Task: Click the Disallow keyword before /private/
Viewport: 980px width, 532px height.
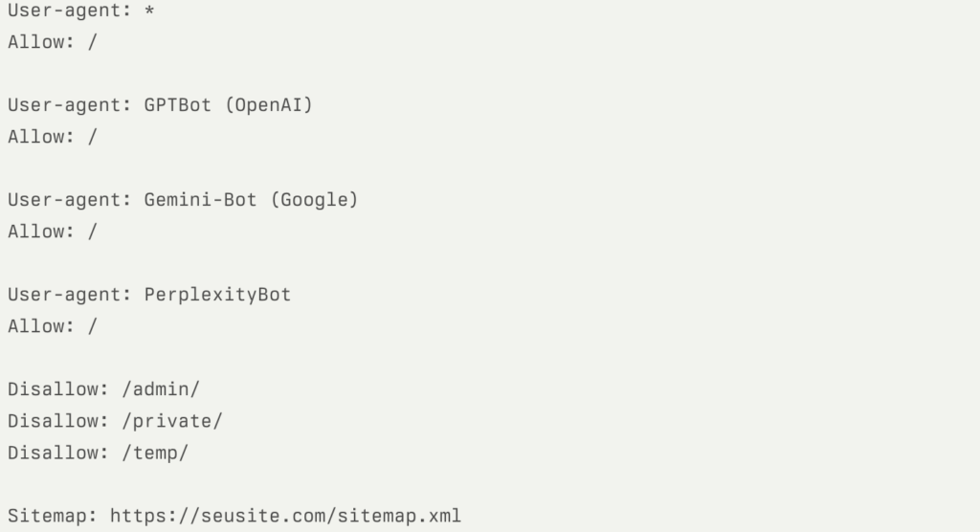Action: tap(58, 421)
